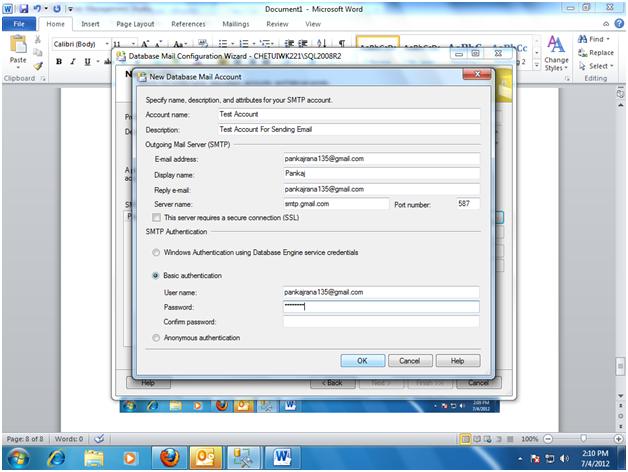Open the Change Case Aa dropdown
628x472 pixels.
click(180, 43)
